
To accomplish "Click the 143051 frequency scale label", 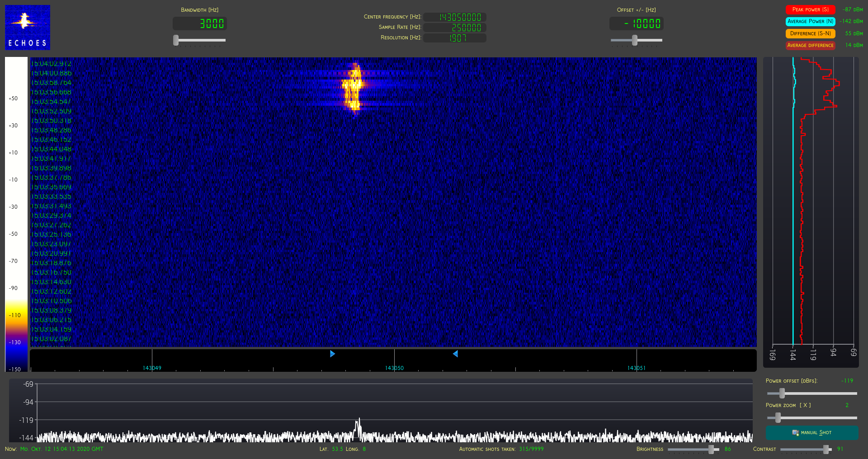I will (636, 368).
